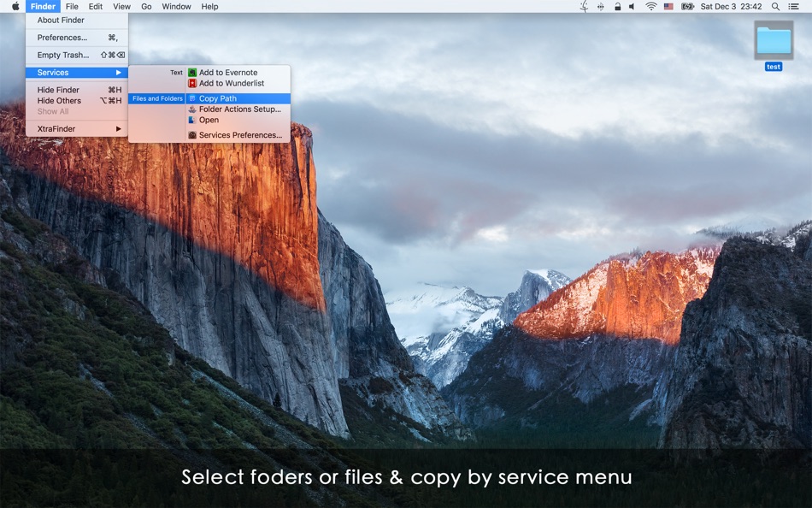The image size is (812, 508).
Task: Open Spotlight search magnifier
Action: [x=775, y=6]
